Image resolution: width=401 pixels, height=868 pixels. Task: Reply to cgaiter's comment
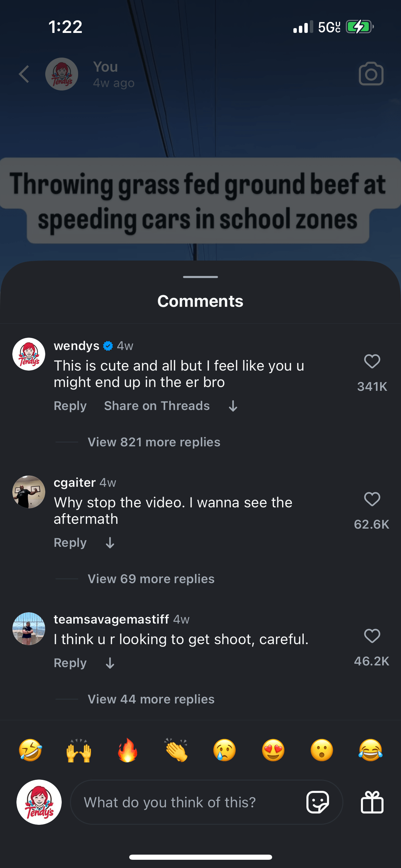coord(70,543)
